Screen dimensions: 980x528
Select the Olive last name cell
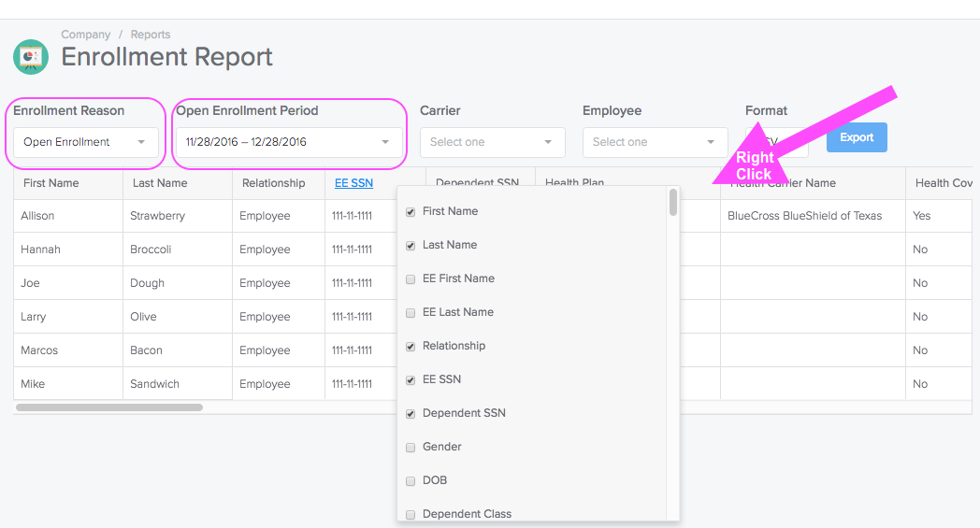pyautogui.click(x=178, y=317)
